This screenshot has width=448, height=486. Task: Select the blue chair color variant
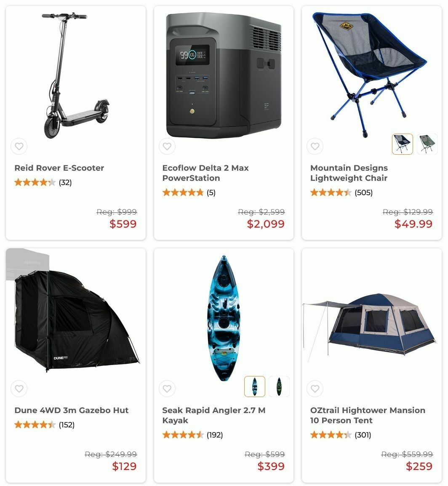[x=402, y=144]
